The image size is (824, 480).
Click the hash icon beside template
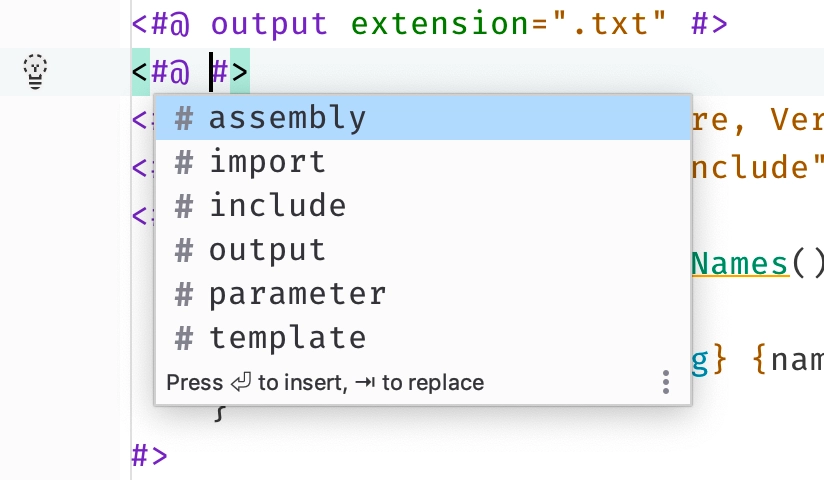184,338
